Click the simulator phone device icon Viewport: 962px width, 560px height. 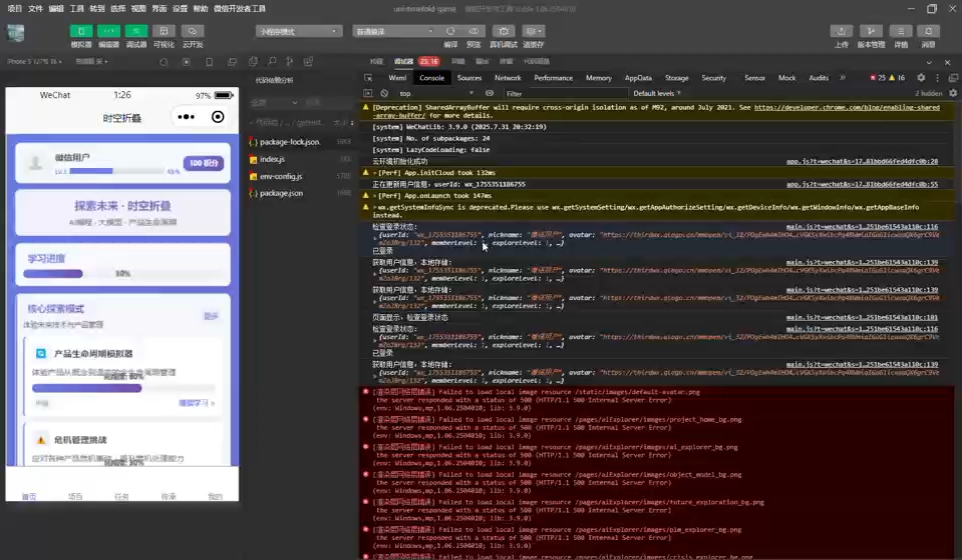[209, 62]
